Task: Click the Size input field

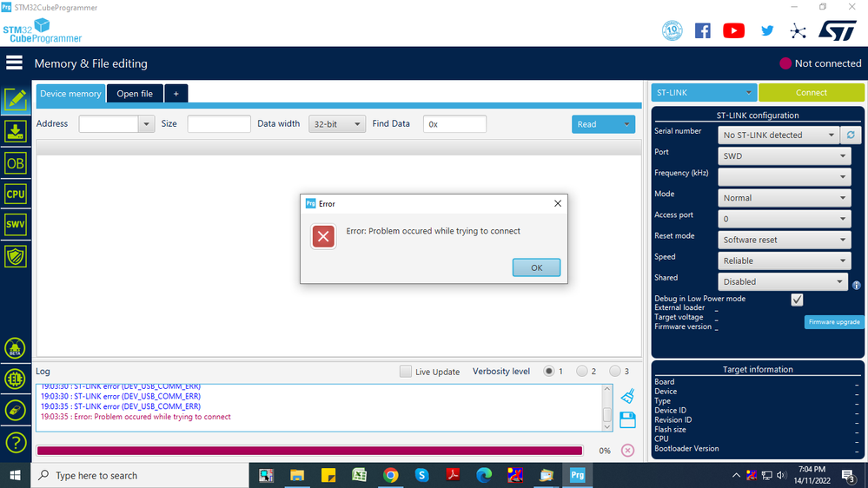Action: point(219,124)
